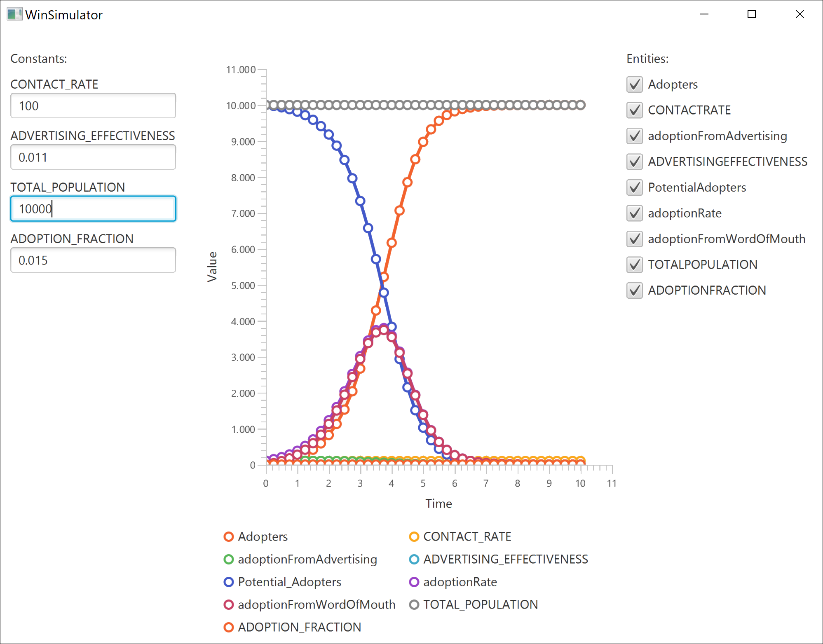Focus the ADVERTISING_EFFECTIVENESS text field
This screenshot has width=823, height=644.
click(93, 157)
